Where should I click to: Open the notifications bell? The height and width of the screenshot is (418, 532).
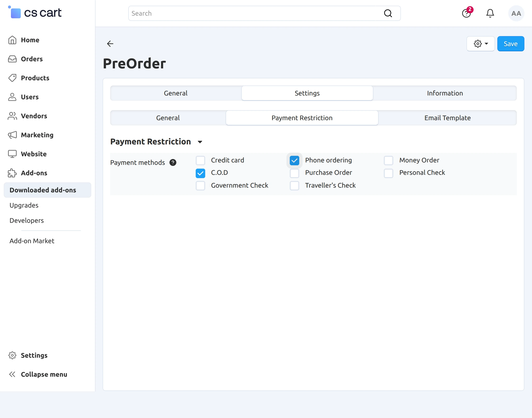[x=490, y=13]
